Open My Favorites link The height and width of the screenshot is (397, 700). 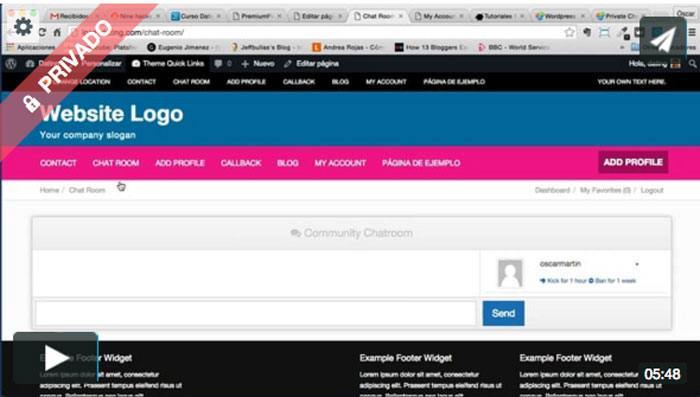605,190
